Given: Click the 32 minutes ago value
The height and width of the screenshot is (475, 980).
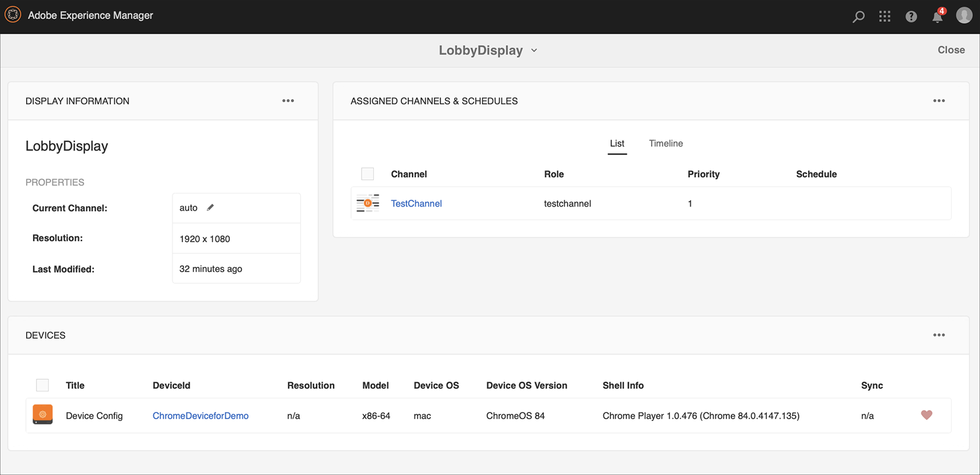Looking at the screenshot, I should tap(211, 269).
